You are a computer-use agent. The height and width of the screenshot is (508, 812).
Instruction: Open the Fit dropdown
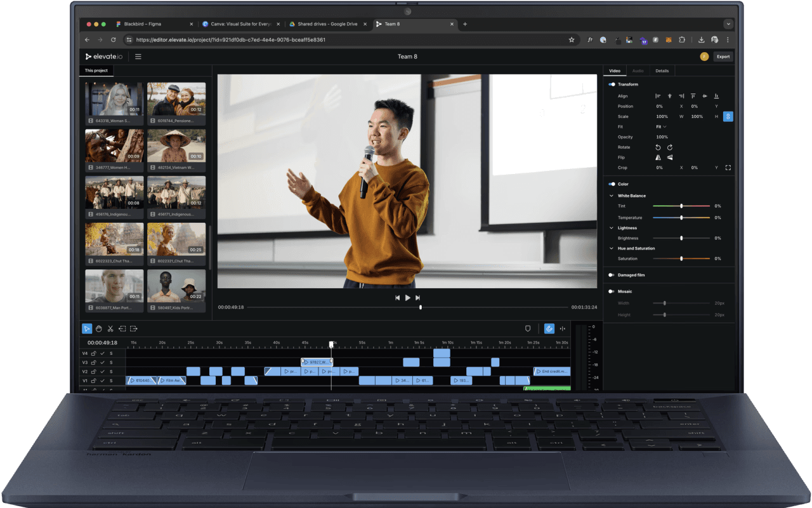pos(660,126)
